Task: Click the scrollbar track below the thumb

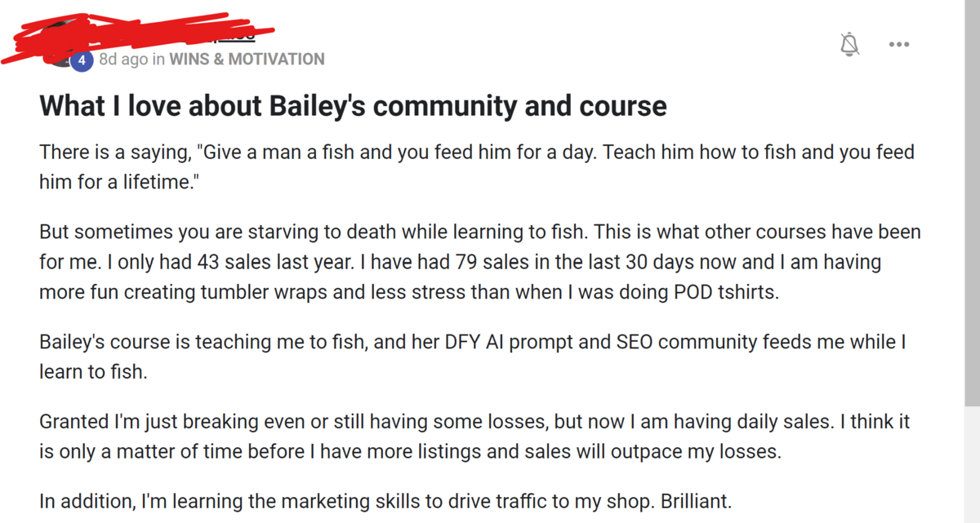Action: click(x=972, y=465)
